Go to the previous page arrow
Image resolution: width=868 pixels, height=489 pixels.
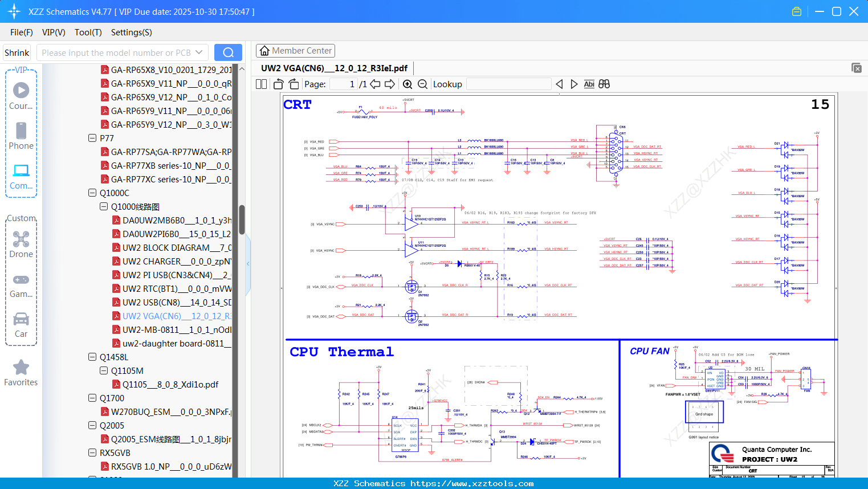click(375, 84)
